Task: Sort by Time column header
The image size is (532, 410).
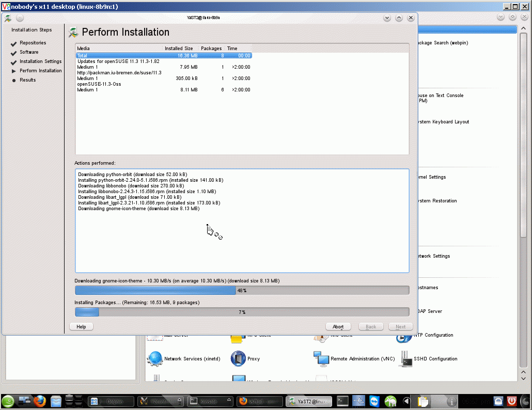Action: (239, 49)
